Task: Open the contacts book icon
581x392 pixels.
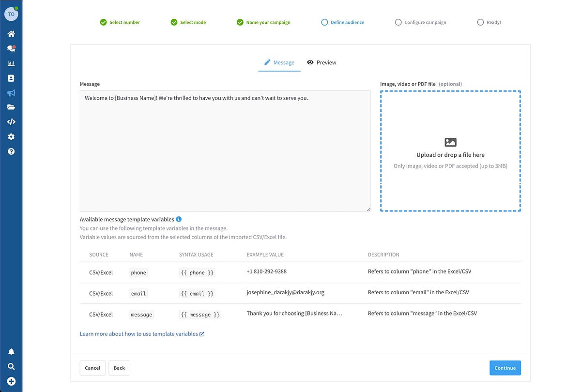Action: pyautogui.click(x=11, y=78)
